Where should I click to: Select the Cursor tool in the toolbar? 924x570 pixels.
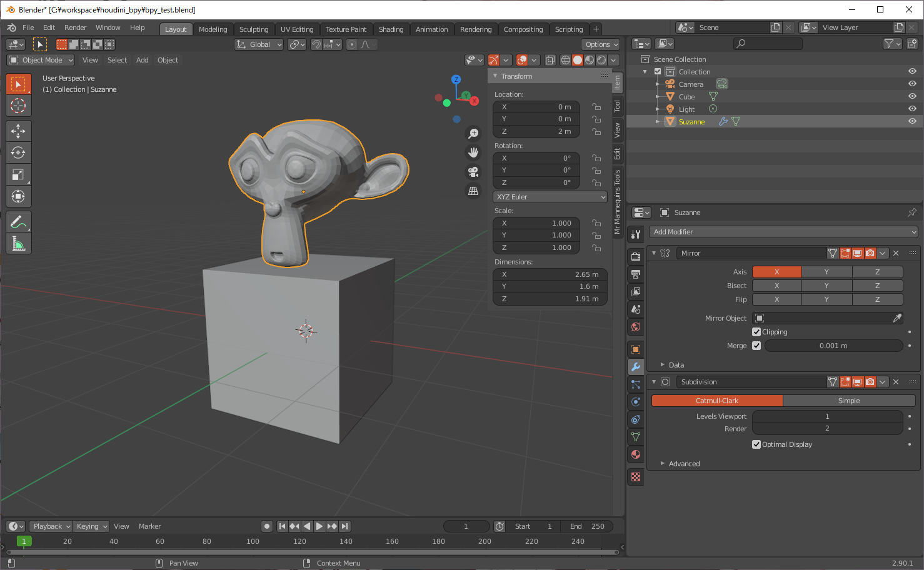18,106
